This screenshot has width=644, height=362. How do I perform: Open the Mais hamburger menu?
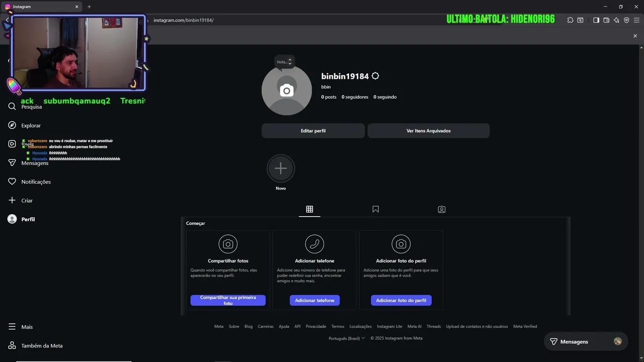pos(12,327)
